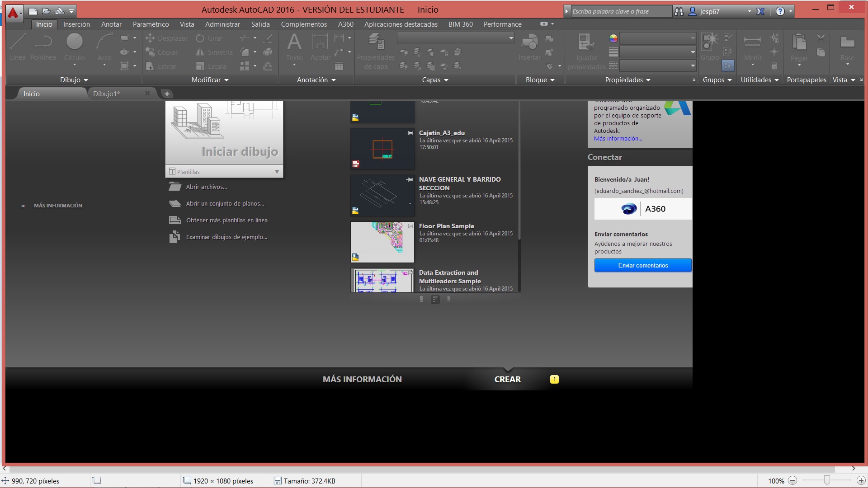The image size is (868, 488).
Task: Click the table icon in Anotación panel
Action: pos(339,66)
